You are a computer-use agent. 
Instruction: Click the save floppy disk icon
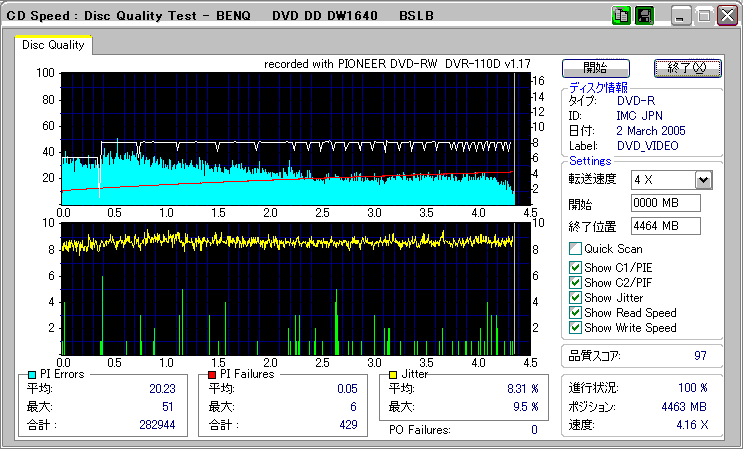pos(645,16)
